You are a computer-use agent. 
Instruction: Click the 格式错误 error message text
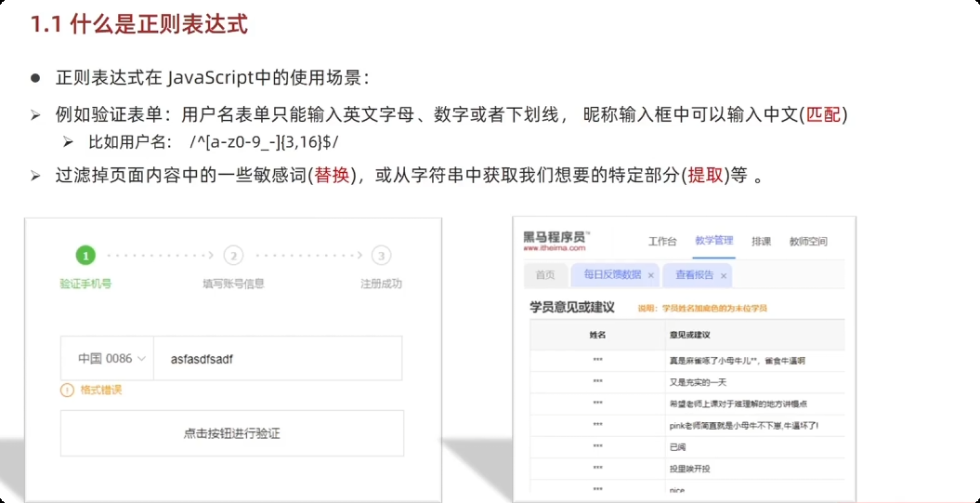(100, 390)
